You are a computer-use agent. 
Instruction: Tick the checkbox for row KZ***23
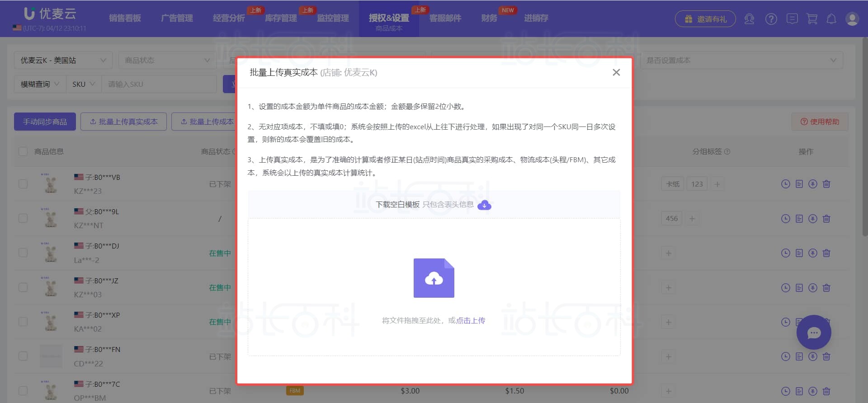23,184
